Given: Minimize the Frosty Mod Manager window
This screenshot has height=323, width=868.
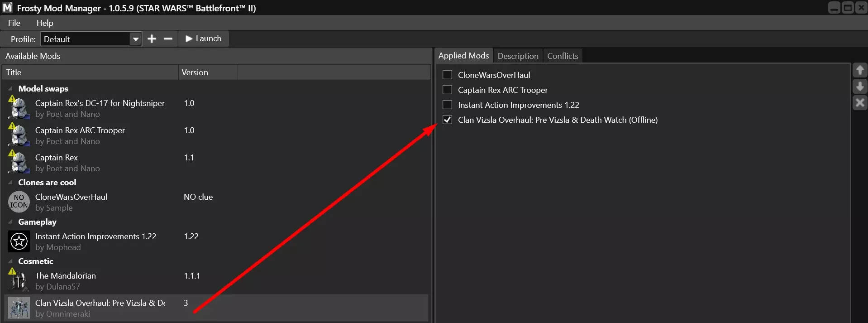Looking at the screenshot, I should [834, 8].
